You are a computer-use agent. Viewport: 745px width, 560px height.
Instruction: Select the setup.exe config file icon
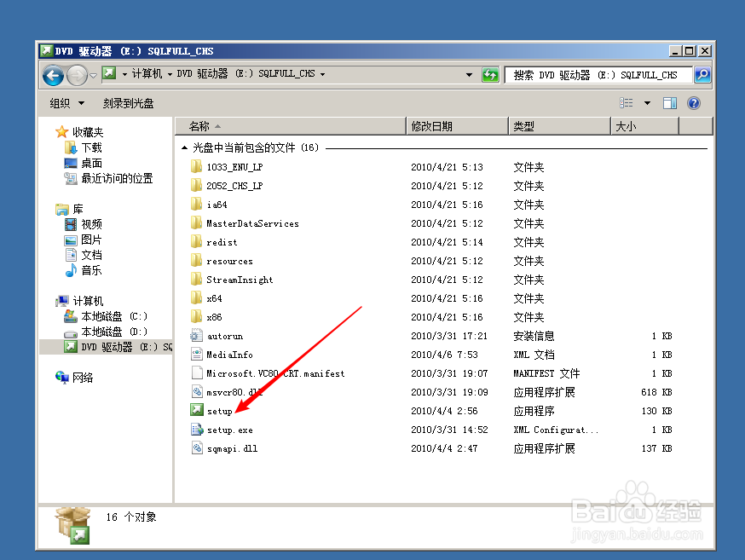196,430
